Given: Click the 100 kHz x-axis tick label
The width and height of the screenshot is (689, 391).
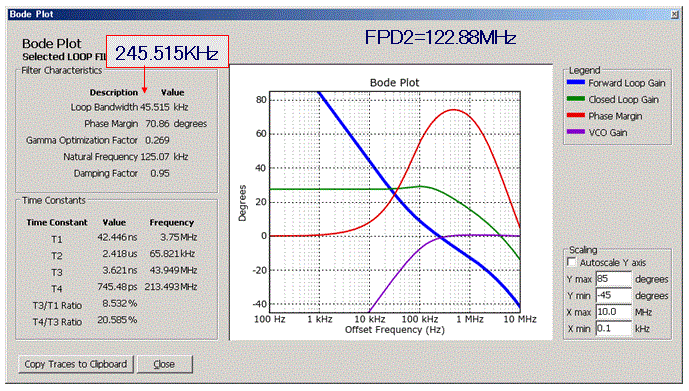Looking at the screenshot, I should [x=420, y=319].
